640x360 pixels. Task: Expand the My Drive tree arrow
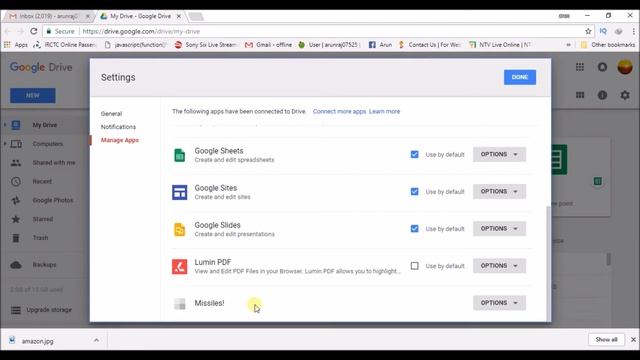click(5, 125)
